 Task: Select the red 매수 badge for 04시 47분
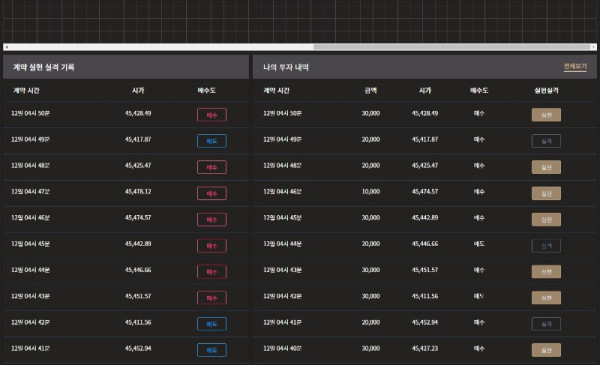[x=212, y=193]
